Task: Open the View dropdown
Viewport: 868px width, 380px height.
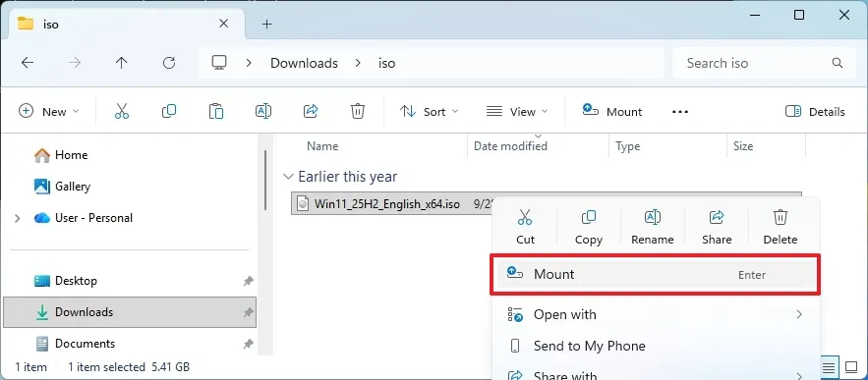Action: pyautogui.click(x=517, y=112)
